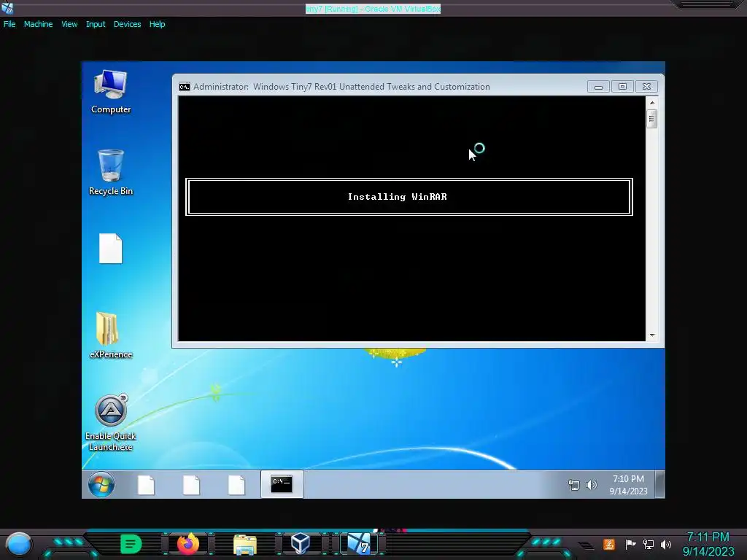Open the Input menu
Viewport: 747px width, 560px height.
96,24
